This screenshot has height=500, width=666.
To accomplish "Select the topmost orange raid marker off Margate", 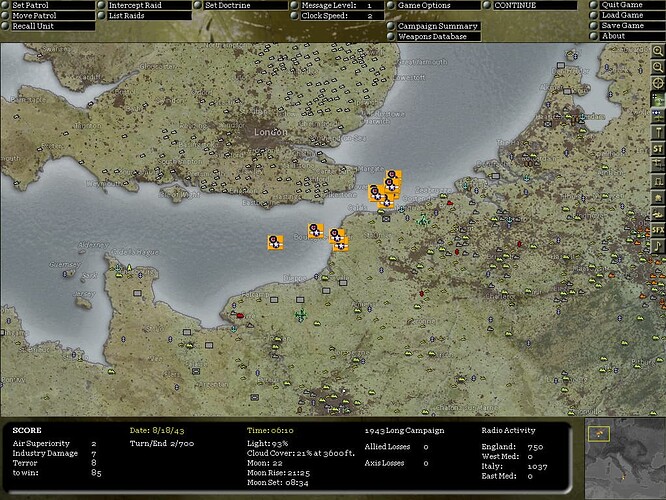I will point(393,175).
